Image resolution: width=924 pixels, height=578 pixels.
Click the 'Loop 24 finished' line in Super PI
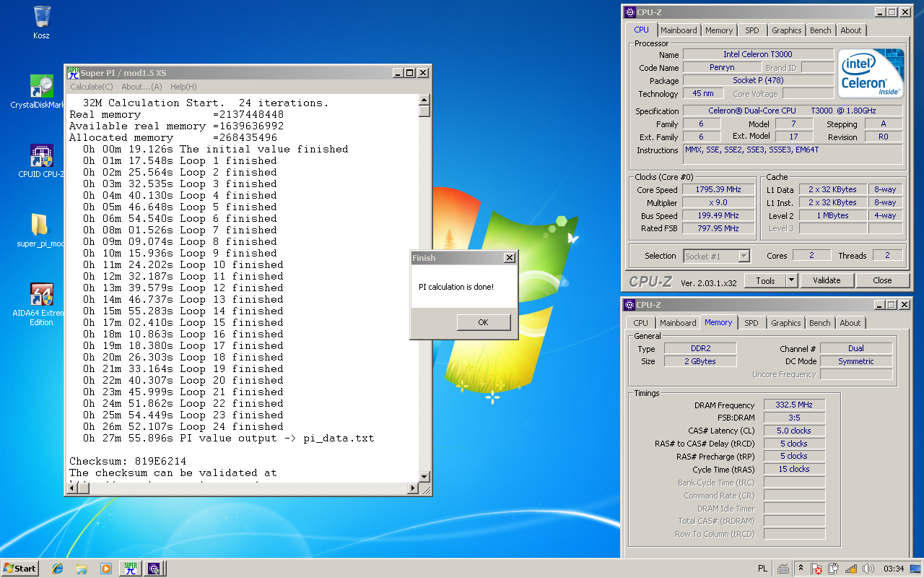click(183, 426)
